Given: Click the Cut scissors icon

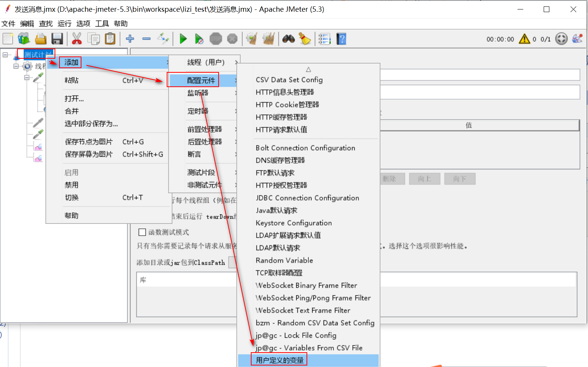Looking at the screenshot, I should tap(77, 39).
